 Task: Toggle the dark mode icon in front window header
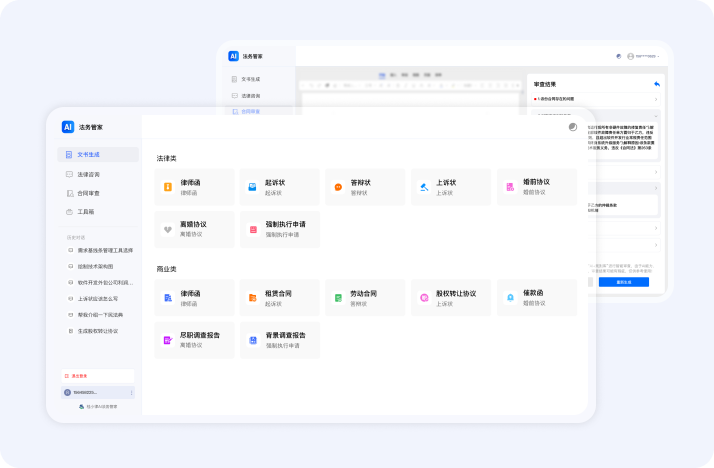573,127
